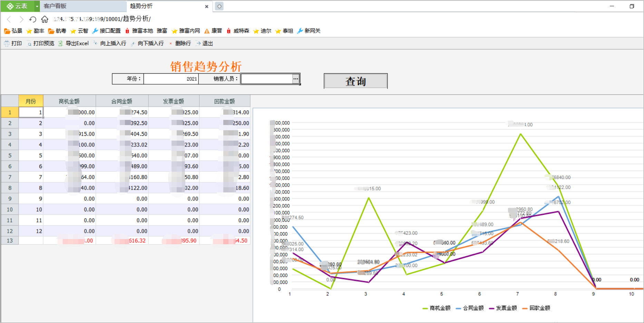Select the 发票金额 column header

(174, 101)
